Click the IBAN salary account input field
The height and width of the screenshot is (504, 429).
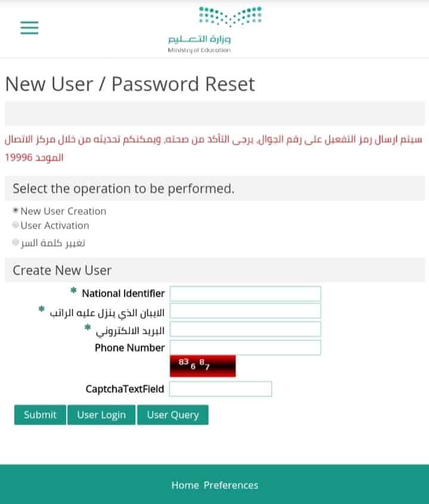245,311
